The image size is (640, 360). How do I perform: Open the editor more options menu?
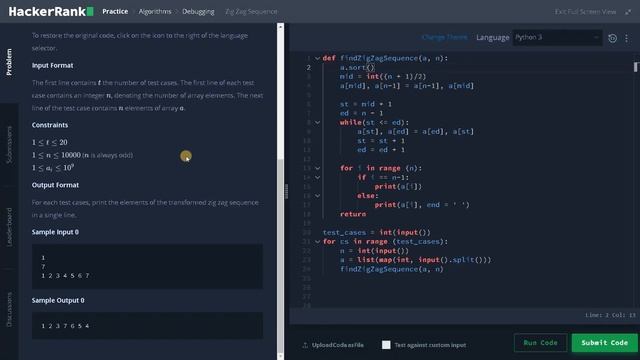pyautogui.click(x=627, y=38)
